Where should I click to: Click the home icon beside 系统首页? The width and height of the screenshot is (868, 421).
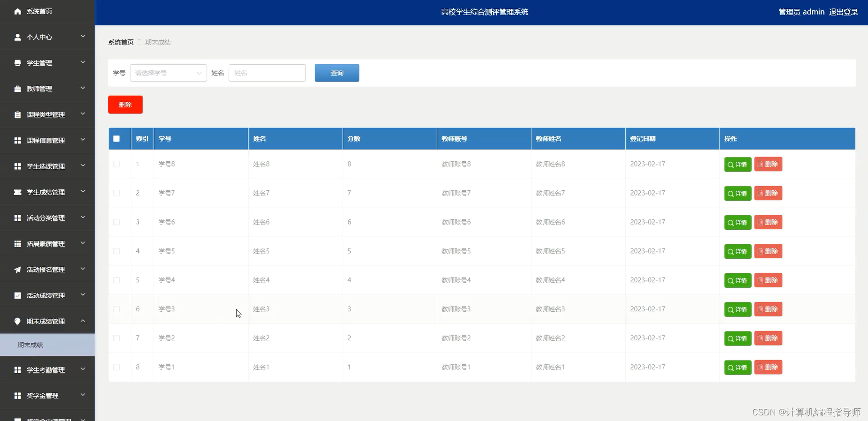click(17, 11)
